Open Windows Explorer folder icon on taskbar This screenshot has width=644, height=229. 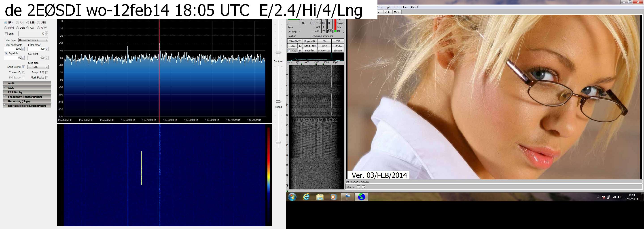(x=320, y=197)
